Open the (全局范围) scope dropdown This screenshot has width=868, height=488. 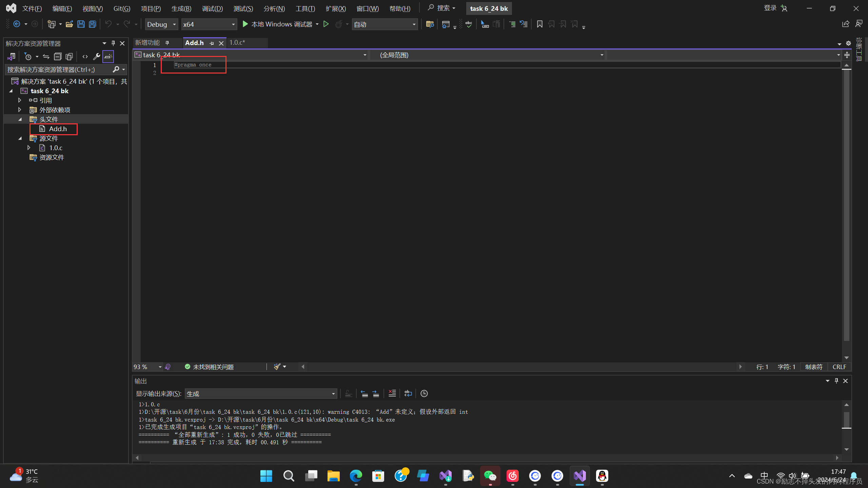coord(488,55)
